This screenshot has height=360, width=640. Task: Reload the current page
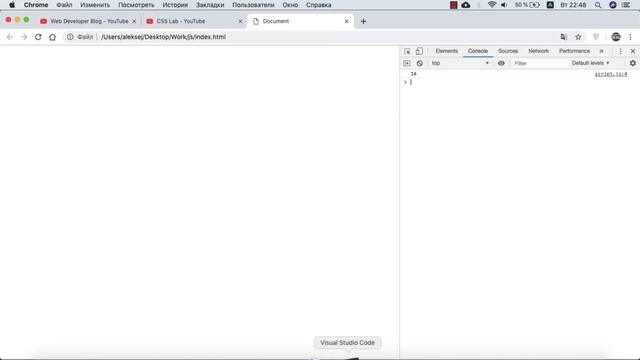coord(38,37)
